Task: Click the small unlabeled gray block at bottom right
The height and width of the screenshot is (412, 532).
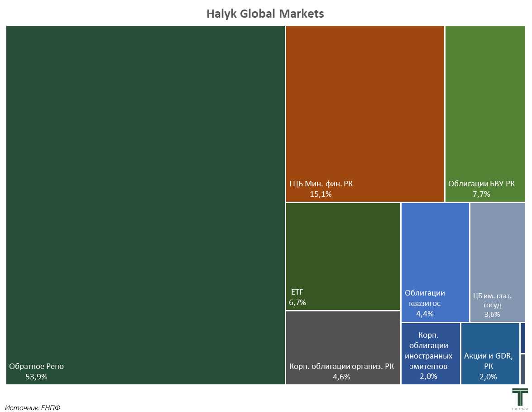Action: 523,369
